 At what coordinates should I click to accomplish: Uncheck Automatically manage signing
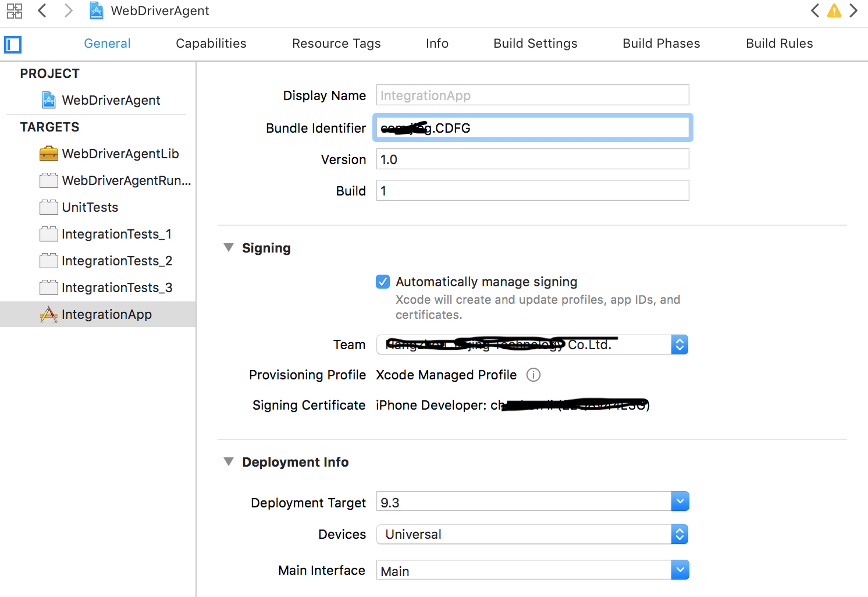[x=383, y=282]
